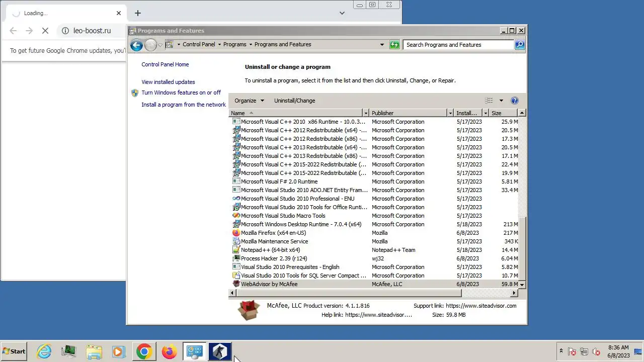Click the McAfee box icon in details pane
The height and width of the screenshot is (362, 644).
(249, 310)
